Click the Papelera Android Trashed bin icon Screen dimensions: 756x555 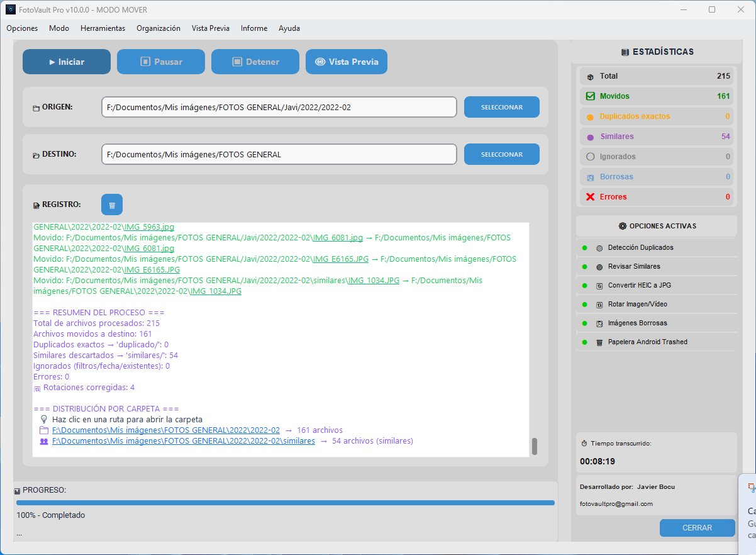click(599, 342)
